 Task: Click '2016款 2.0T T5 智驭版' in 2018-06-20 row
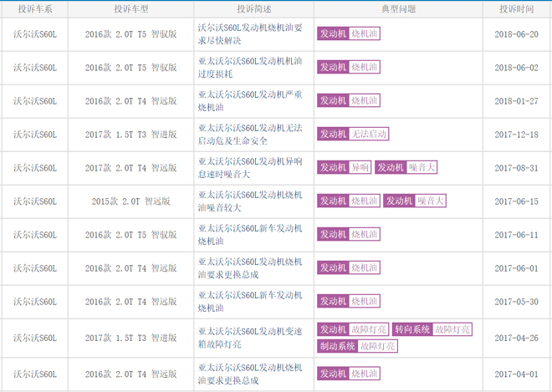[131, 34]
